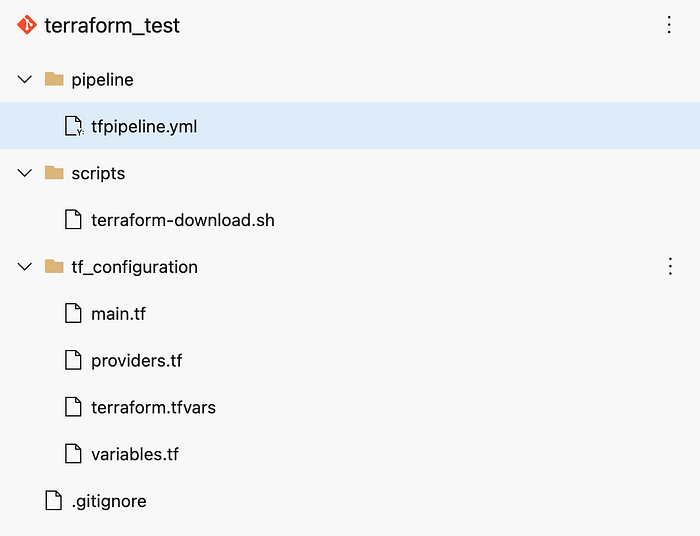Collapse the scripts folder chevron

pyautogui.click(x=26, y=173)
